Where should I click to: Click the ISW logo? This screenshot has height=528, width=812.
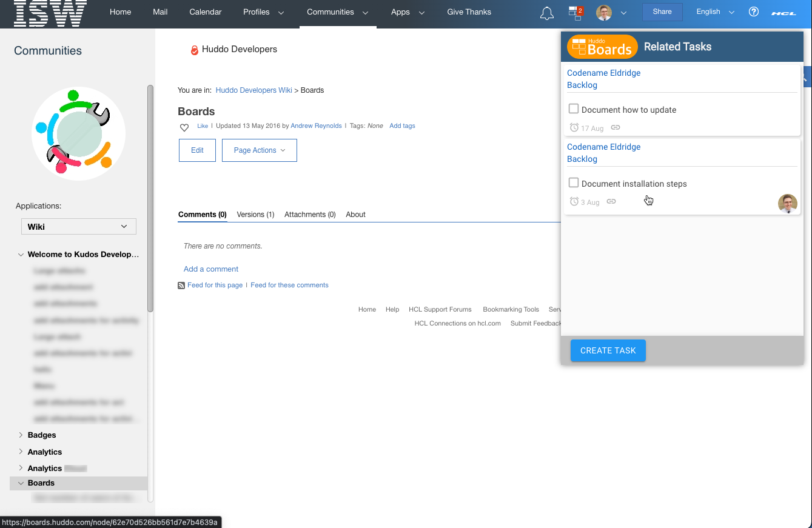tap(50, 13)
